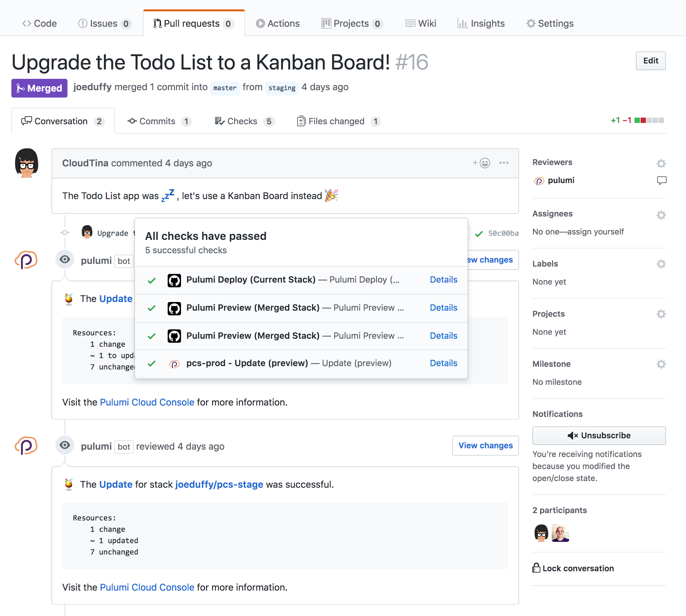The height and width of the screenshot is (616, 686).
Task: Re-request review via speech bubble beside pulumi reviewer
Action: tap(662, 180)
